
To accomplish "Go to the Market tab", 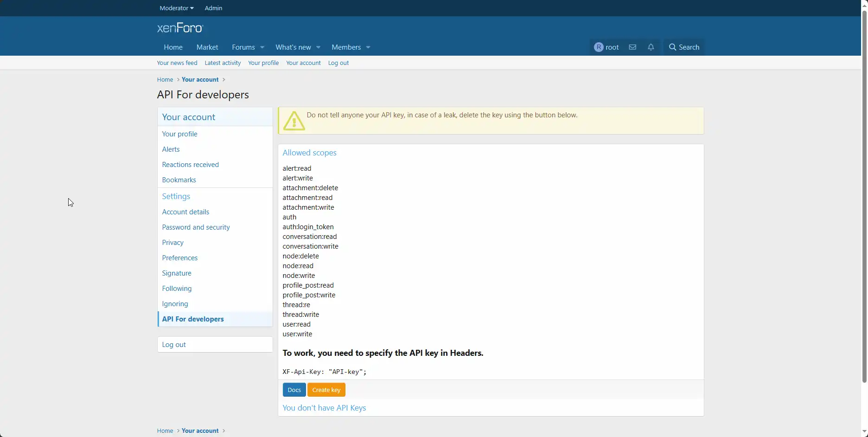I will click(x=207, y=47).
